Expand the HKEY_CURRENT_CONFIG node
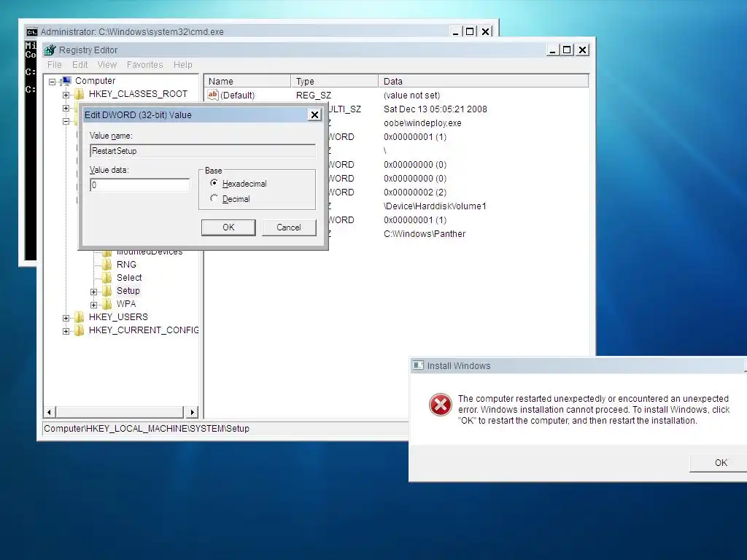The image size is (747, 560). (x=66, y=331)
